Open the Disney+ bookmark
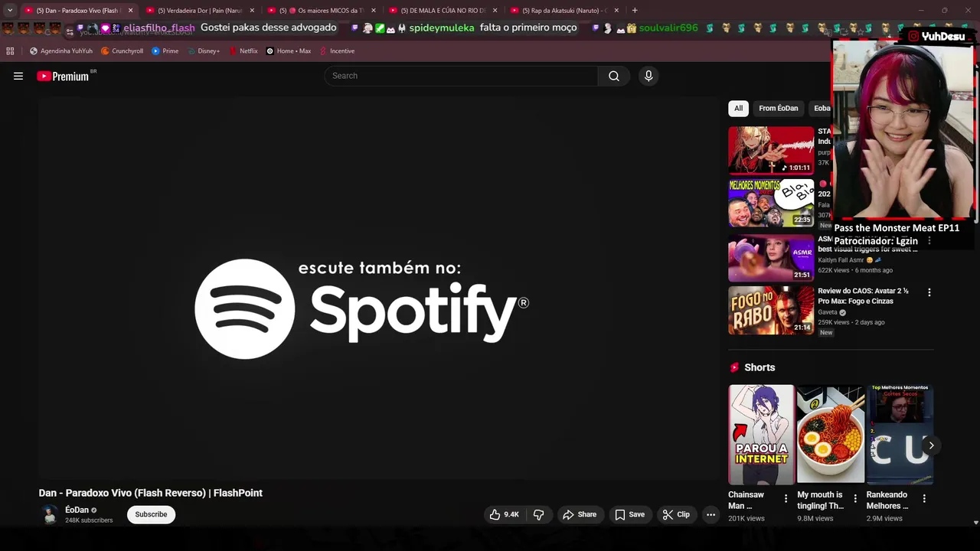980x551 pixels. tap(204, 51)
